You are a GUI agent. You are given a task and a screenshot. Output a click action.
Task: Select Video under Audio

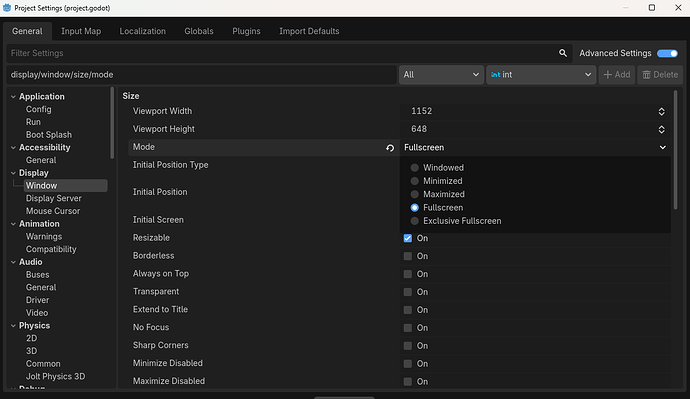point(37,313)
